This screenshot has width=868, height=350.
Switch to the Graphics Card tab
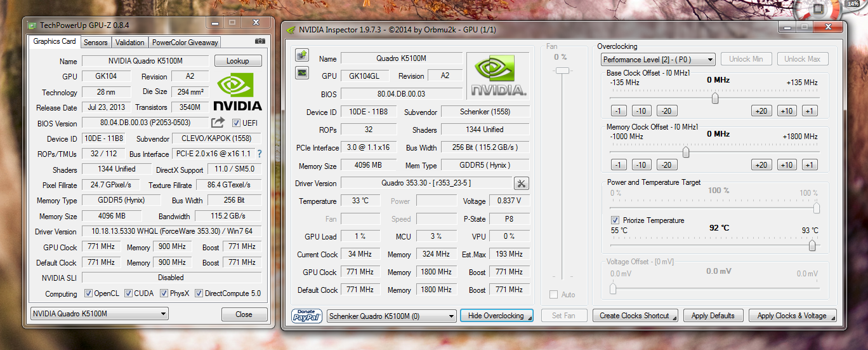click(x=55, y=41)
